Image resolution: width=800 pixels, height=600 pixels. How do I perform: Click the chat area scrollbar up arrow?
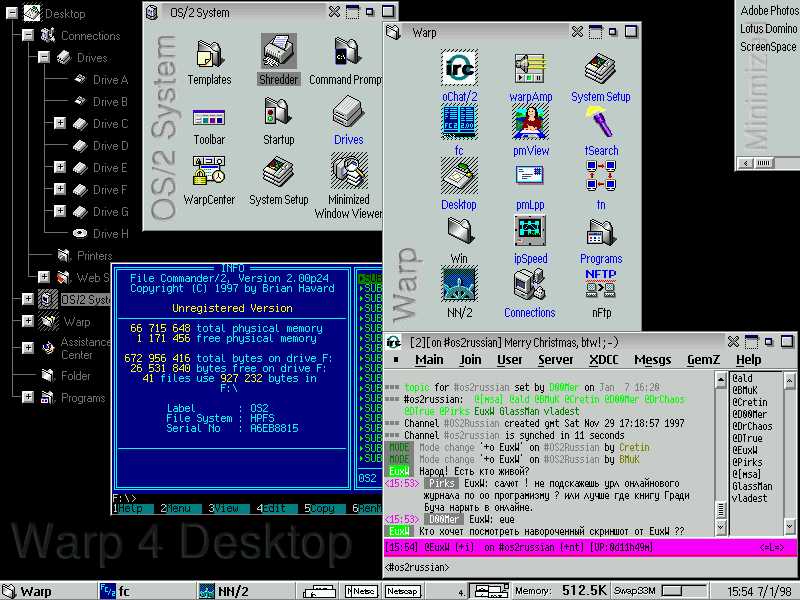721,380
